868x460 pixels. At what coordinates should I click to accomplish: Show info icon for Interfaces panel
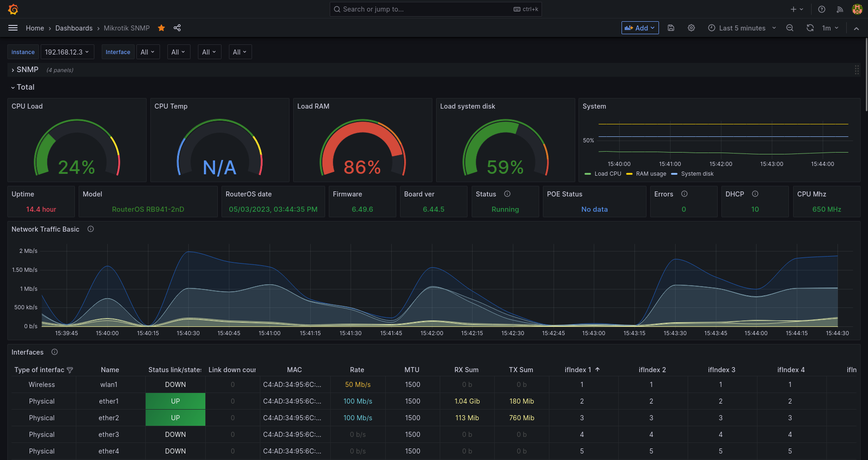coord(55,352)
